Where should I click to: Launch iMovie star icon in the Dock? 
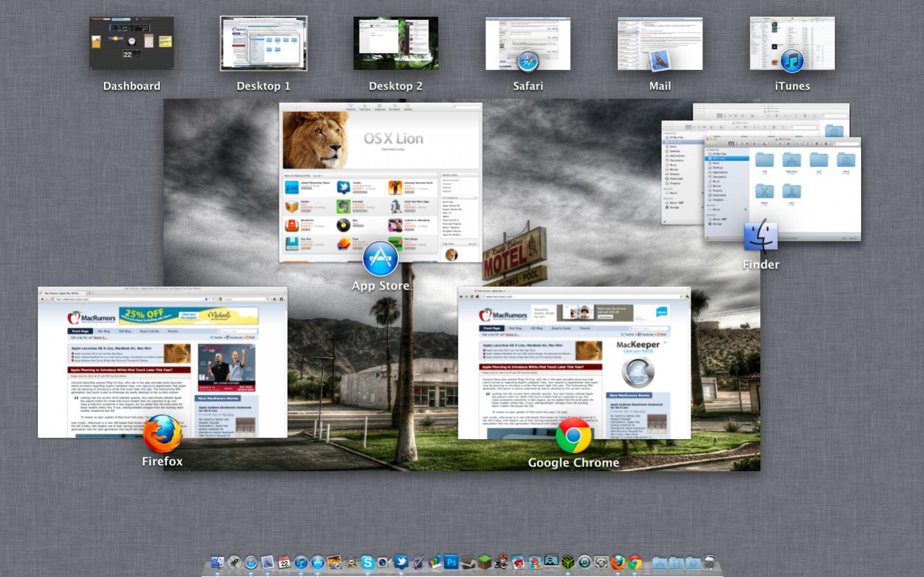click(351, 562)
